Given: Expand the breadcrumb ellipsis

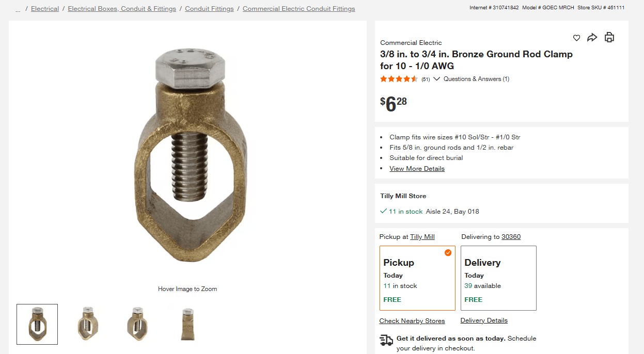Looking at the screenshot, I should [18, 9].
